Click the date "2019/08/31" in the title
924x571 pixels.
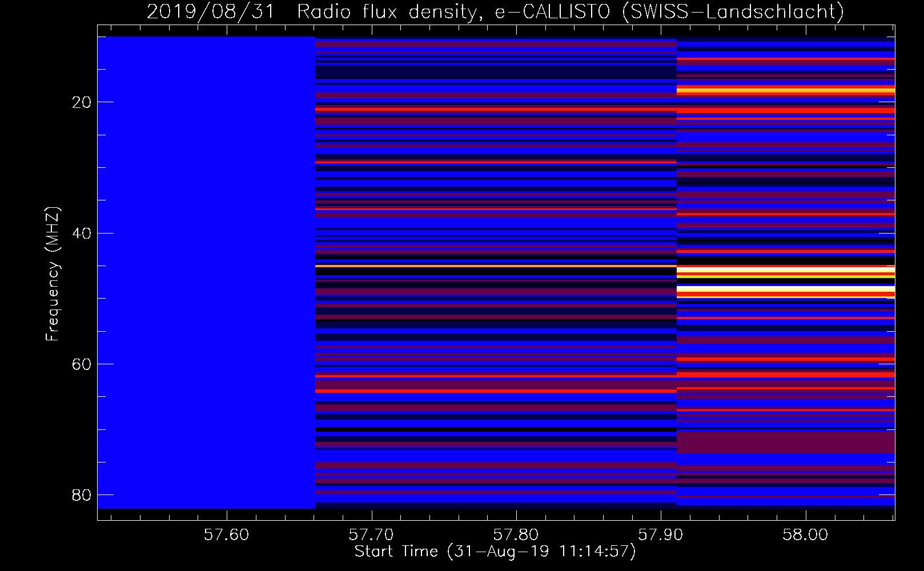(x=211, y=11)
